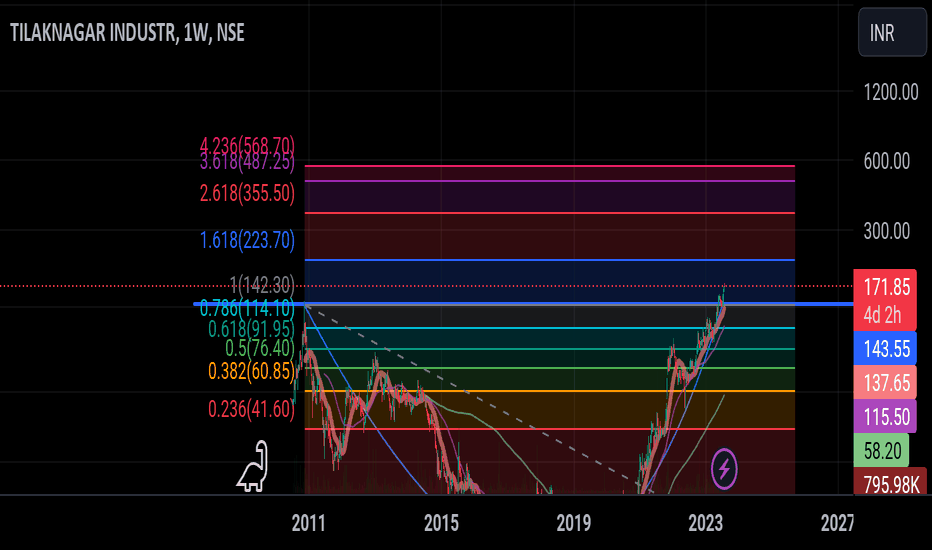932x550 pixels.
Task: Click the 2.618(355.50) Fibonacci label
Action: pos(247,193)
